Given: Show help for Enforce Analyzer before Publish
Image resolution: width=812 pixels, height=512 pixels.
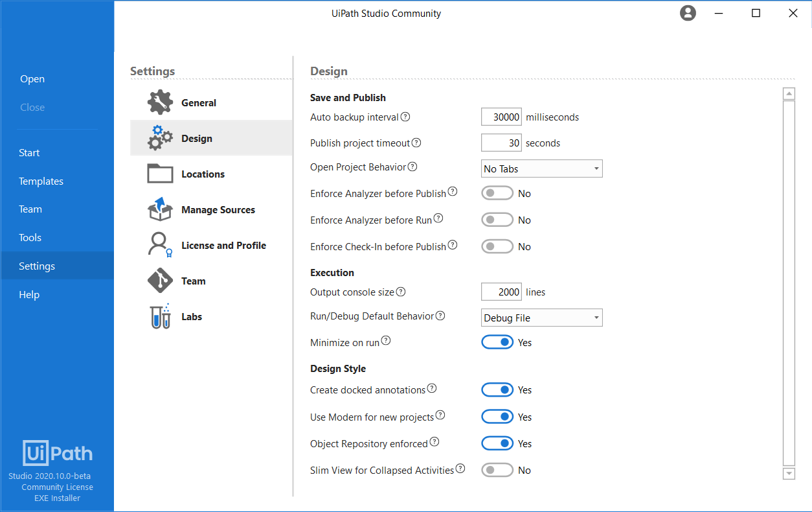Looking at the screenshot, I should [453, 192].
